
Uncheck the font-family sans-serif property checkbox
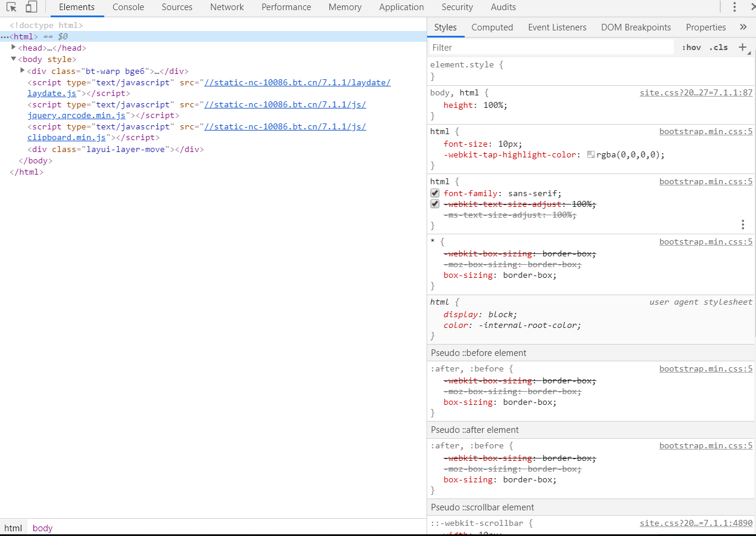[435, 193]
